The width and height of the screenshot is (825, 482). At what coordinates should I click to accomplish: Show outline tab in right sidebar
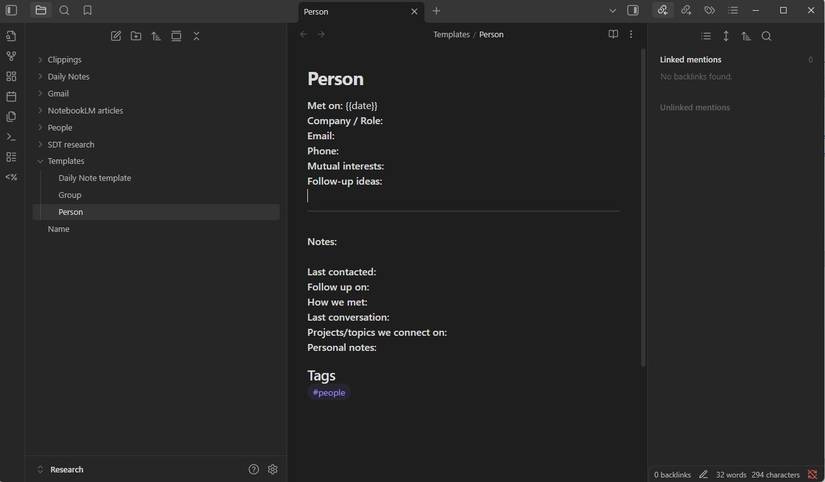pos(733,10)
